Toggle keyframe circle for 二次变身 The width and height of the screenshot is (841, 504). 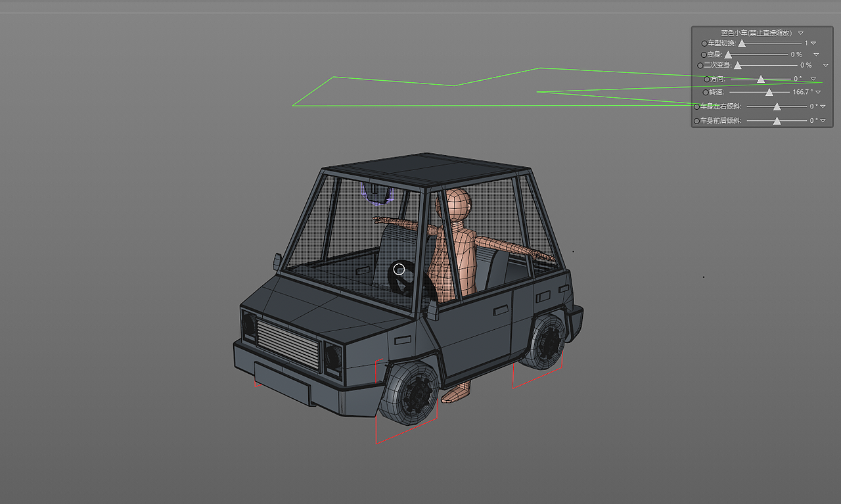(700, 66)
